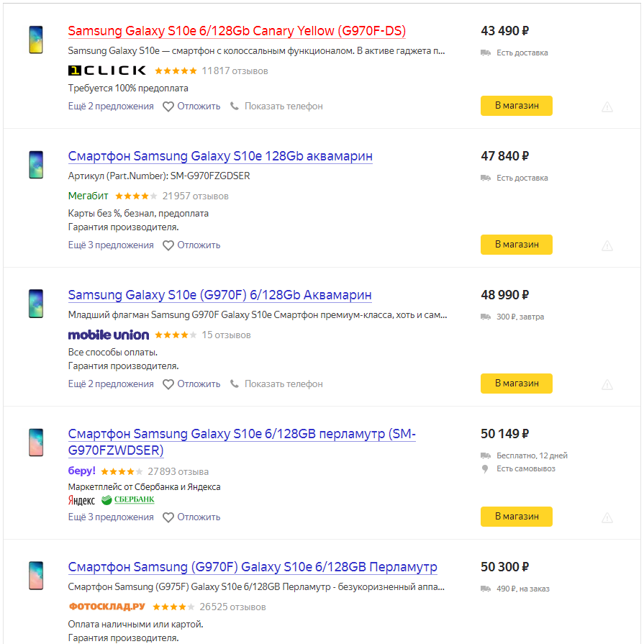
Task: Open Samsung Galaxy S10e Canary Yellow title link
Action: (237, 32)
